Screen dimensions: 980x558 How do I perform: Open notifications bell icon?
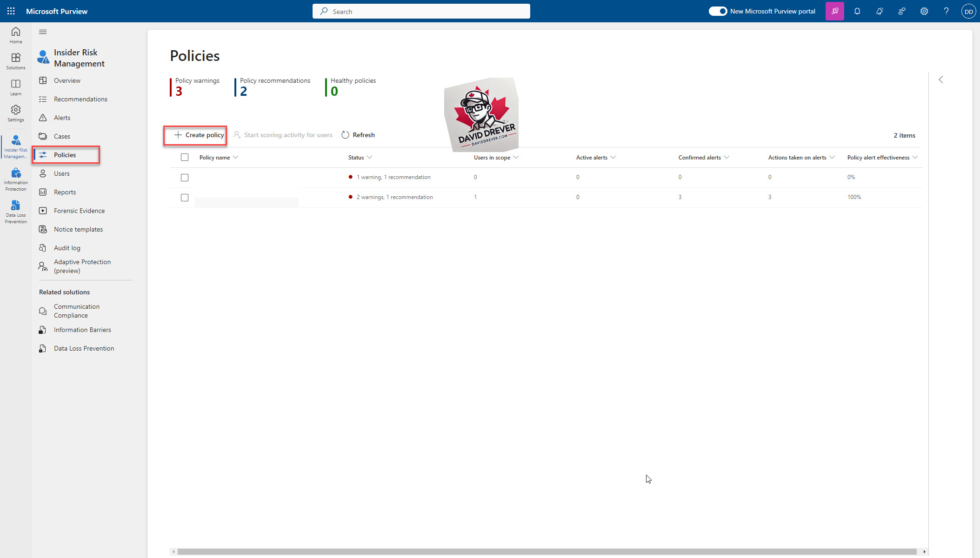857,11
